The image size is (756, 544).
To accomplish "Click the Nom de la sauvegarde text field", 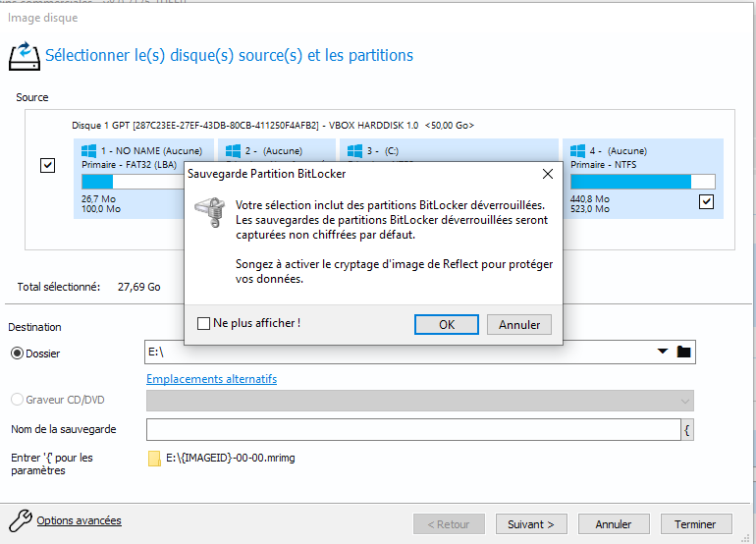I will click(412, 429).
